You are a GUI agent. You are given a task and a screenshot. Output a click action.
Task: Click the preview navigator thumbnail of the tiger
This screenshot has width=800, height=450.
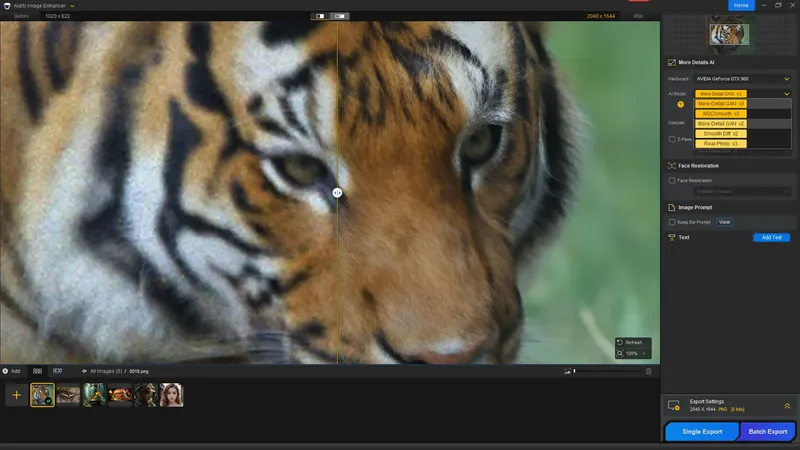(x=729, y=34)
